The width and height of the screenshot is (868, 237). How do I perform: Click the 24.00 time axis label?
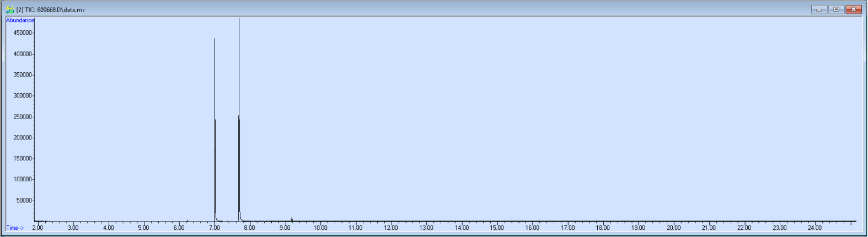coord(815,228)
